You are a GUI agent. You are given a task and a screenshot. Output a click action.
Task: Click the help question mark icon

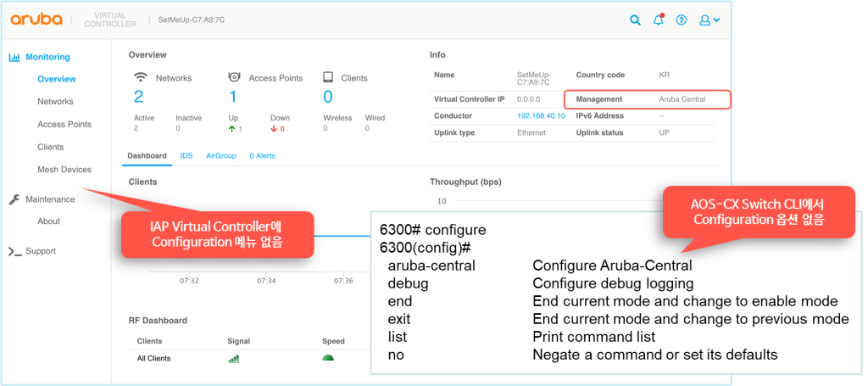click(681, 20)
